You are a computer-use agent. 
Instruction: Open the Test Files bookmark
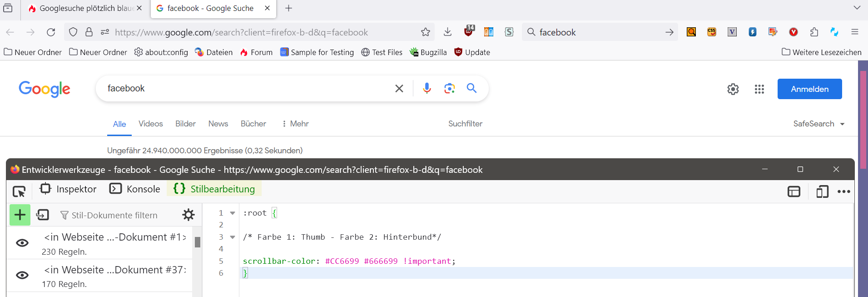(382, 52)
